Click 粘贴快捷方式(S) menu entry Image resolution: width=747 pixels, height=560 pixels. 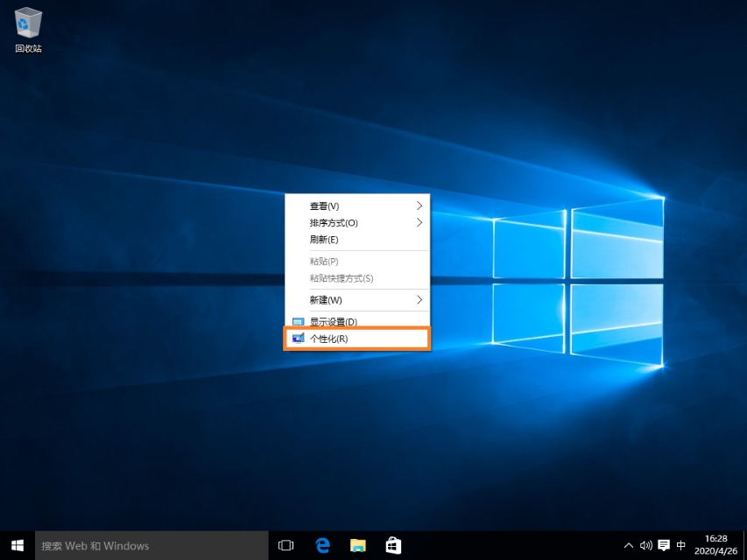(x=342, y=278)
